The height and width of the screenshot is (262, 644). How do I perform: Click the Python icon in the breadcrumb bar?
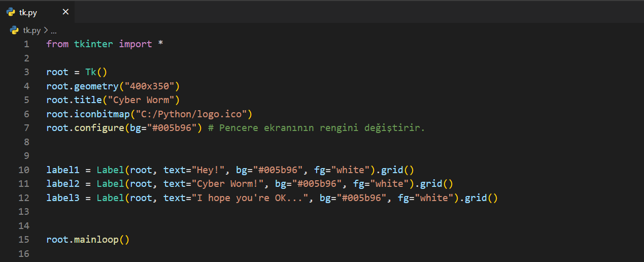point(14,30)
